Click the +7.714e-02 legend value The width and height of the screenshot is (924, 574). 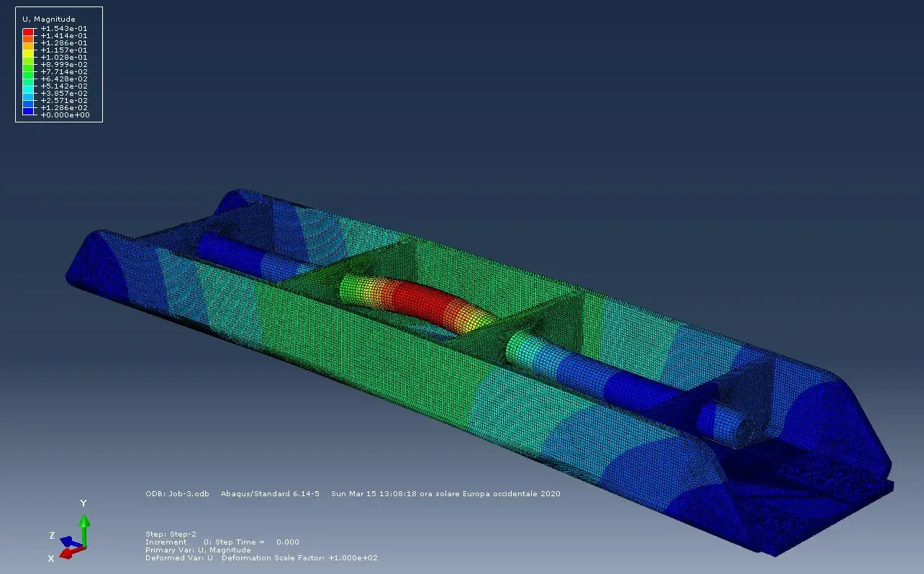tap(64, 71)
